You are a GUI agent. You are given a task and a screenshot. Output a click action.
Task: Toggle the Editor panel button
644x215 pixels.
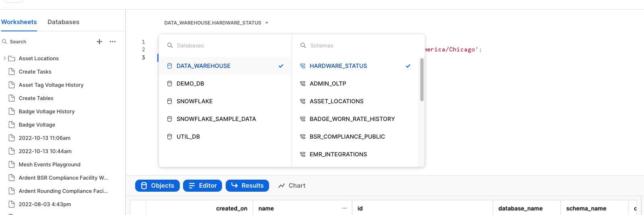[202, 186]
